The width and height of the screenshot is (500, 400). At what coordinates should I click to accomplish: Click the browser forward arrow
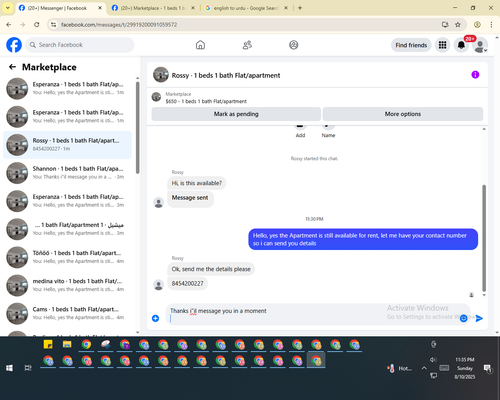coord(23,25)
